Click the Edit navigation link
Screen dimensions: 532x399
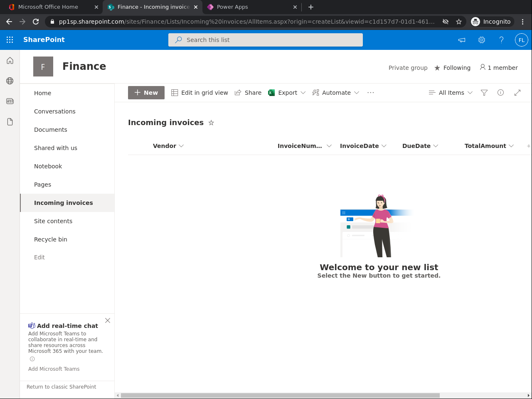click(x=39, y=257)
